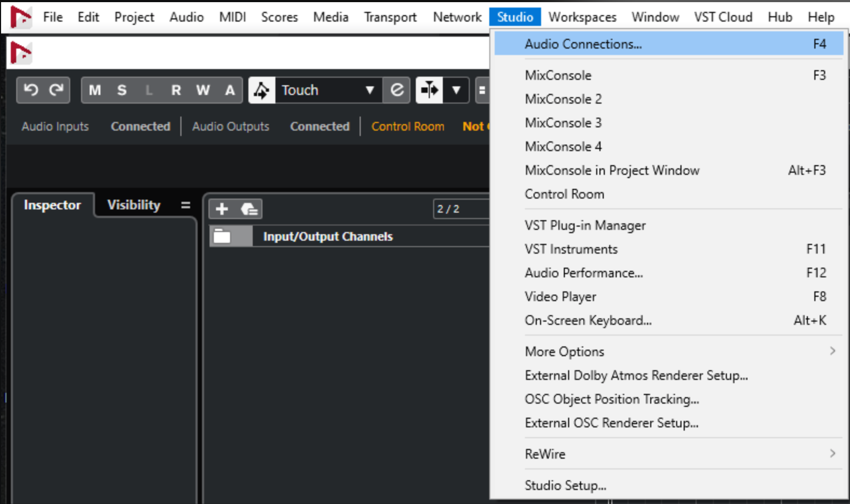Viewport: 850px width, 504px height.
Task: Toggle the Write automation (W) button
Action: click(203, 90)
